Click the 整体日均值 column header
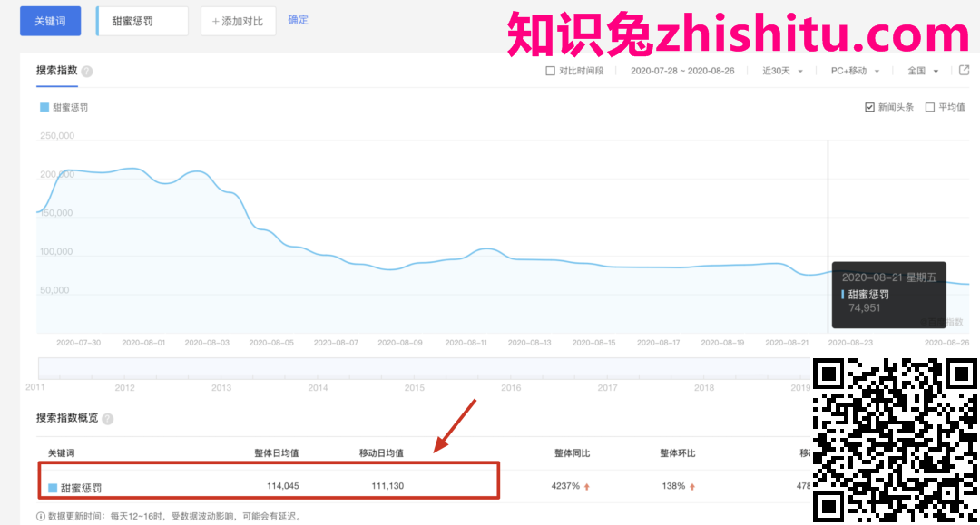Image resolution: width=980 pixels, height=525 pixels. pos(276,453)
